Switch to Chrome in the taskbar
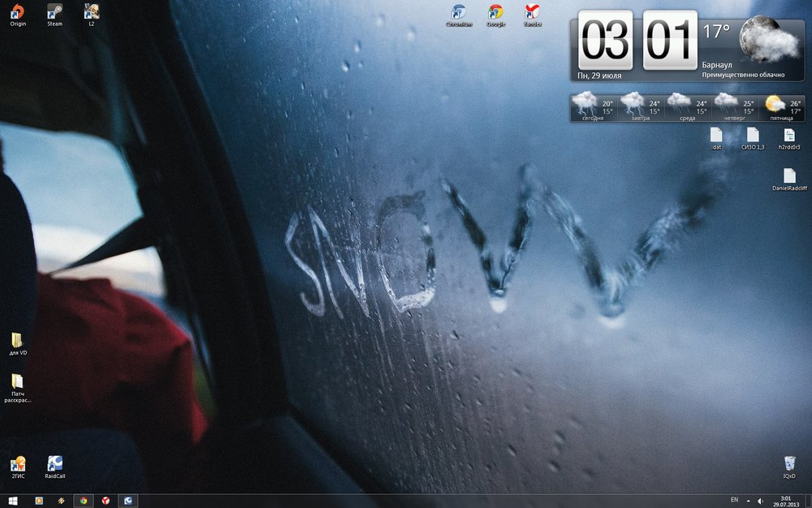 pos(83,501)
